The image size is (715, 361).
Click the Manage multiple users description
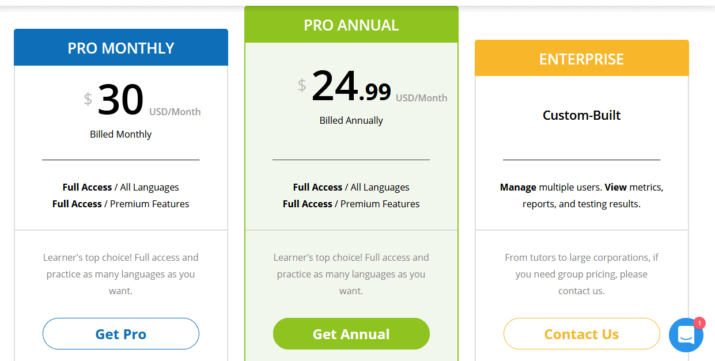click(x=581, y=196)
